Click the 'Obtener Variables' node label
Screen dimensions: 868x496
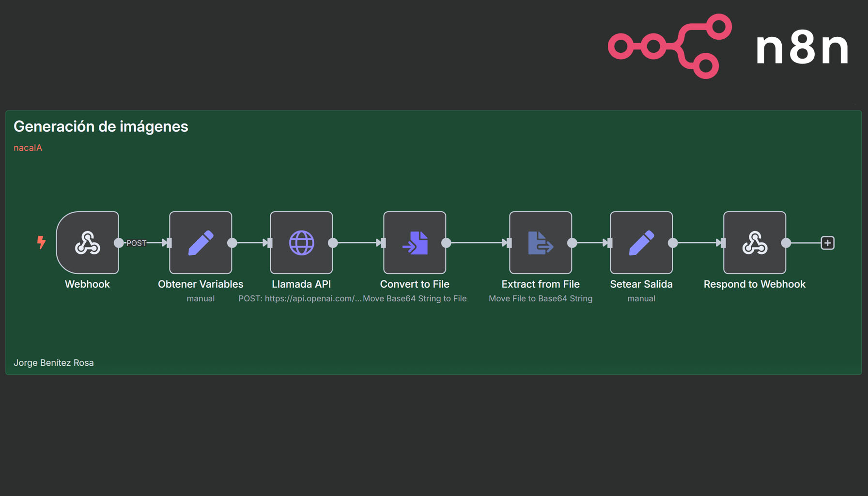click(201, 284)
